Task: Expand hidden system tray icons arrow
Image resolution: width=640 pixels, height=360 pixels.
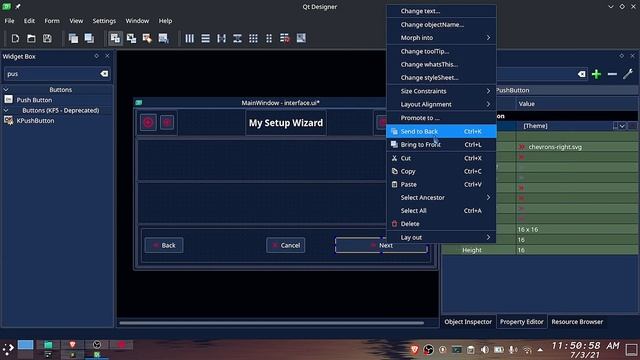Action: pyautogui.click(x=540, y=350)
